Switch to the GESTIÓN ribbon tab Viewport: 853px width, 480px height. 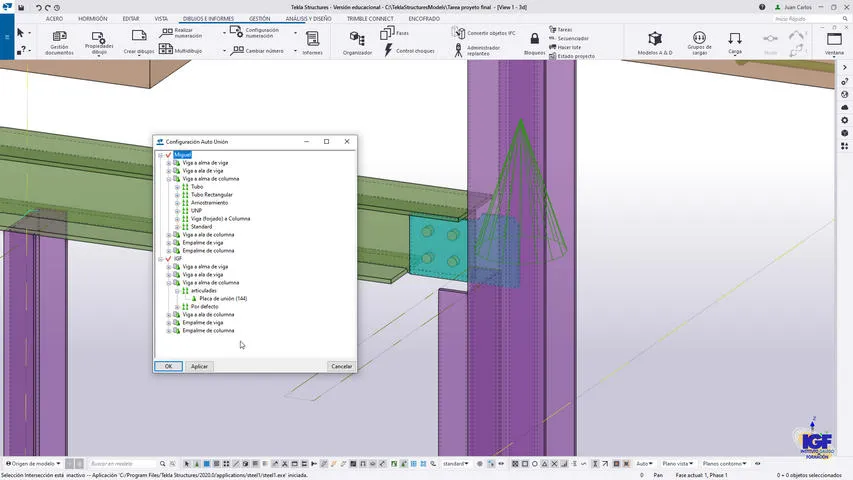coord(259,19)
